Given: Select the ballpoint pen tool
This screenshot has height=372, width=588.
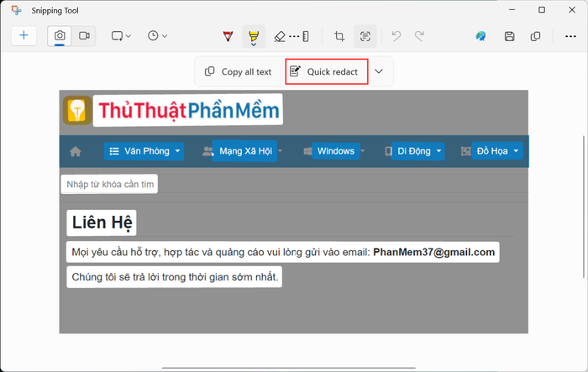Looking at the screenshot, I should click(x=228, y=36).
